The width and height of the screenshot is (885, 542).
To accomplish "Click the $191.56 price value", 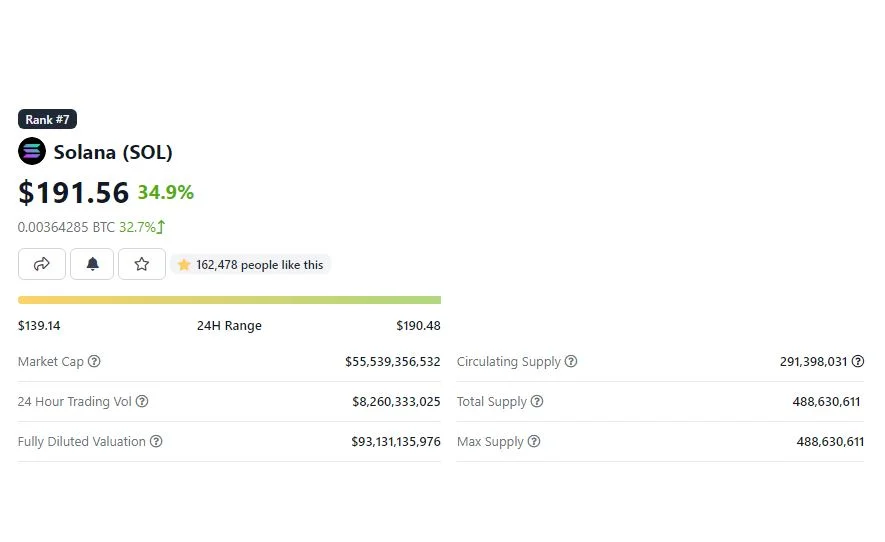I will [x=73, y=193].
